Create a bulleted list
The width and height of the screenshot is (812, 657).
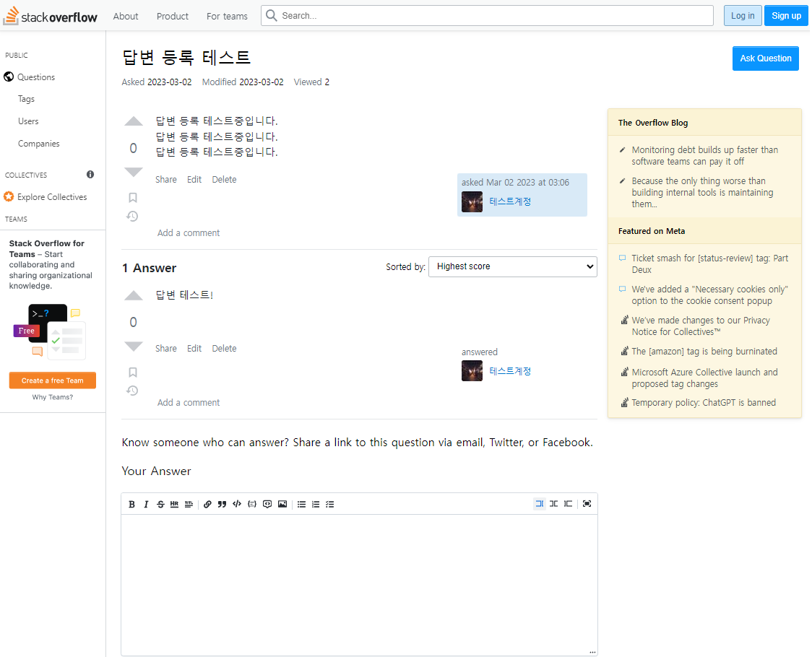coord(301,504)
